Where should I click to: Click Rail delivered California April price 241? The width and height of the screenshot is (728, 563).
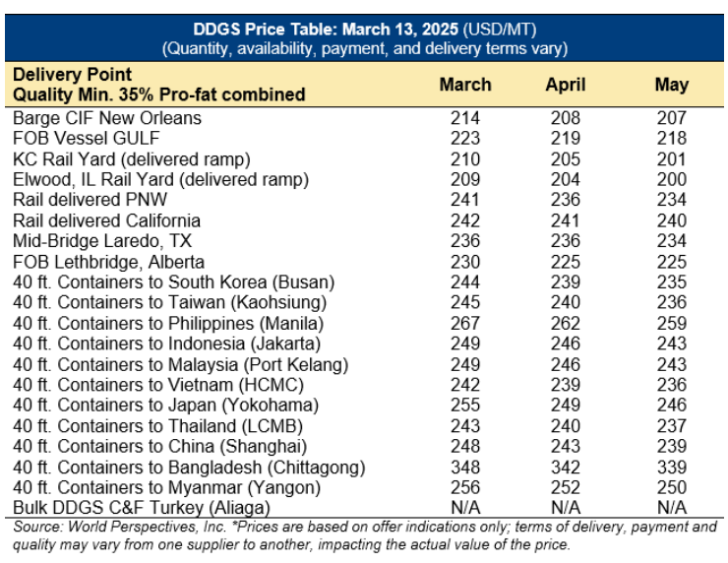(566, 220)
